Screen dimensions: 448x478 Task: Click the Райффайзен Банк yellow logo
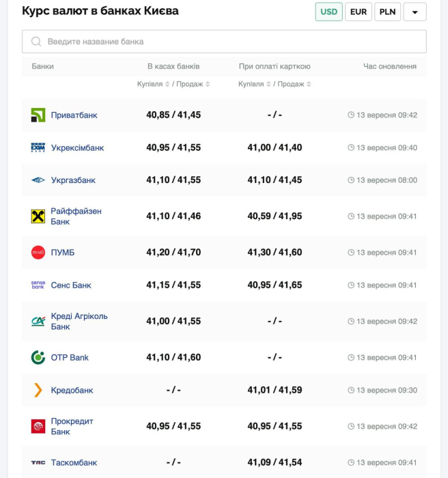[38, 216]
